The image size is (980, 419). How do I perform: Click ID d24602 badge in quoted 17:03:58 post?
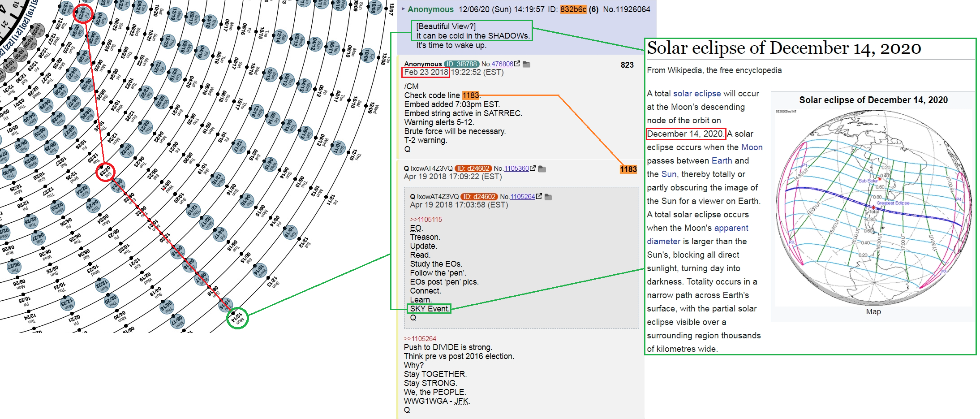coord(479,197)
